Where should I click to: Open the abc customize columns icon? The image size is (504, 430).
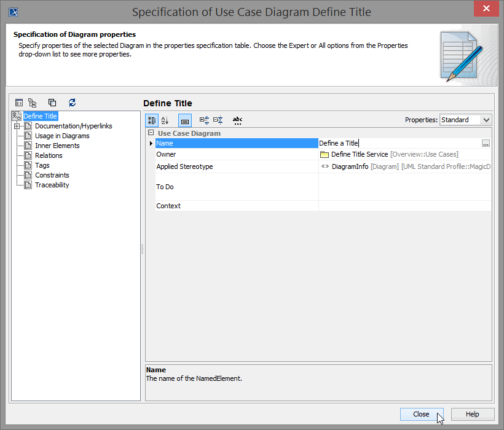click(x=237, y=120)
